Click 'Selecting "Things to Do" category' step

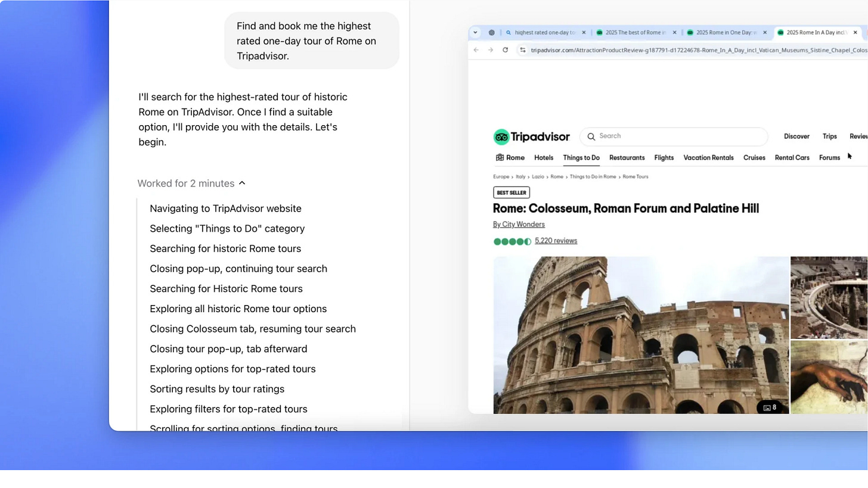227,229
